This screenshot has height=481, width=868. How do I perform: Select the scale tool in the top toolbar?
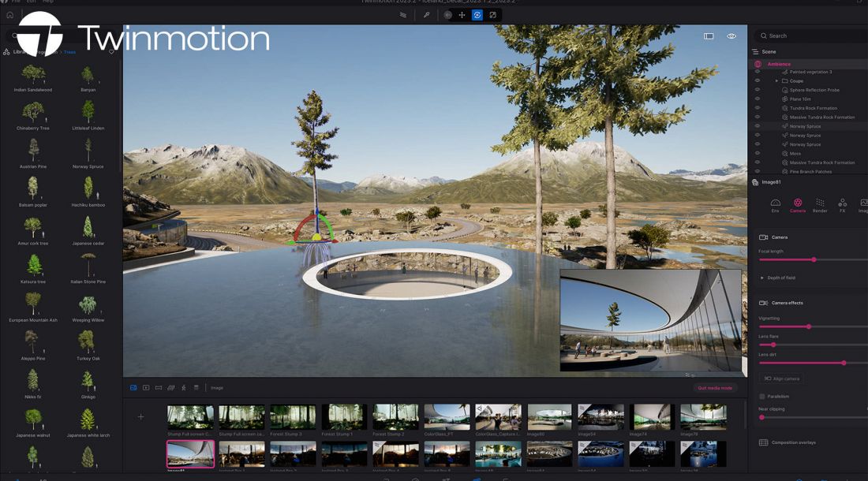tap(492, 15)
